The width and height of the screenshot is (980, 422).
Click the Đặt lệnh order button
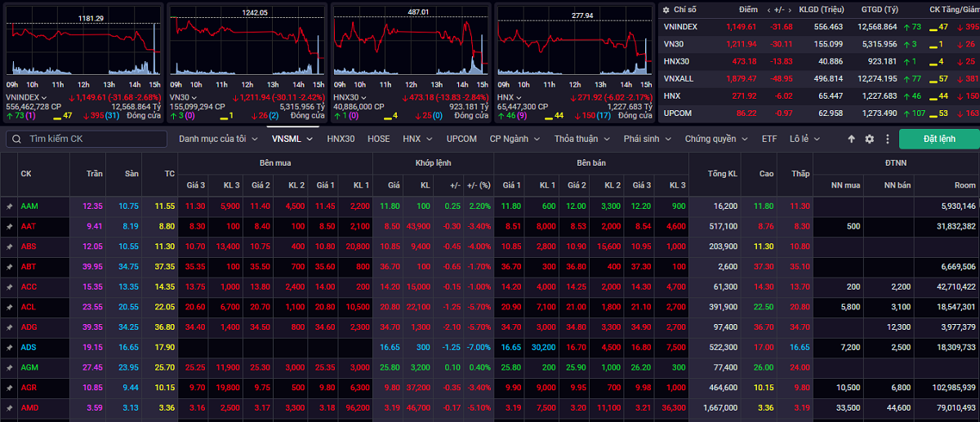939,139
